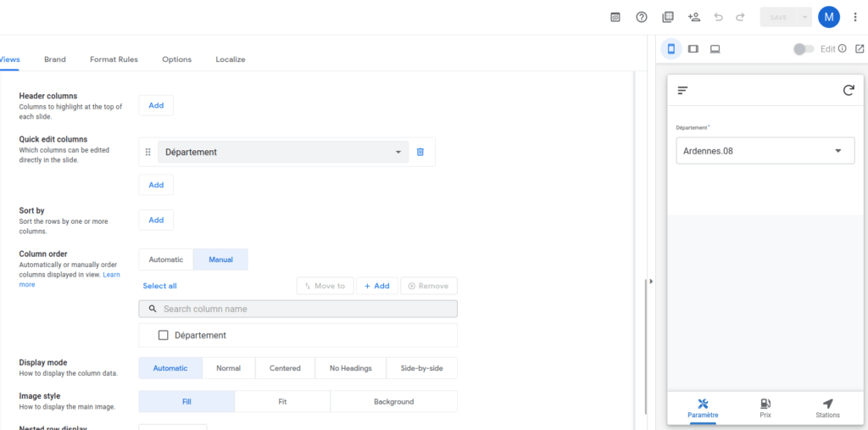Set Image style to Fill
Viewport: 868px width, 430px height.
coord(186,402)
